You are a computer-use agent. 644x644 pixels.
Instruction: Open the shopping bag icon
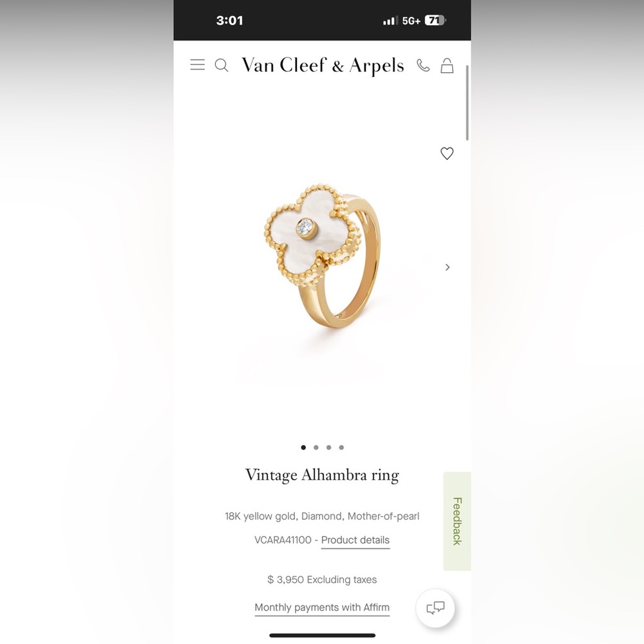[x=447, y=65]
